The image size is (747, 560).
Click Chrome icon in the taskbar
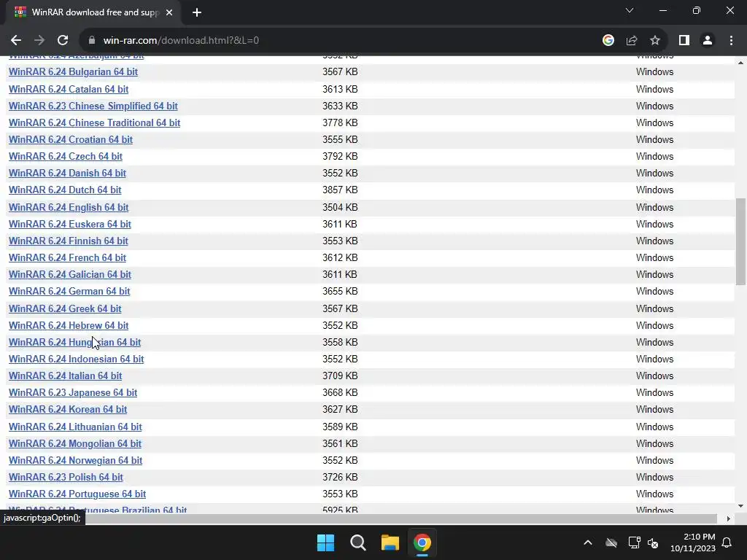[422, 542]
